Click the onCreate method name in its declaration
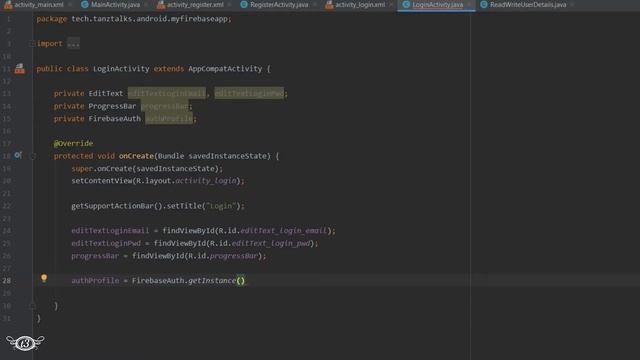Viewport: 640px width, 360px height. (136, 156)
